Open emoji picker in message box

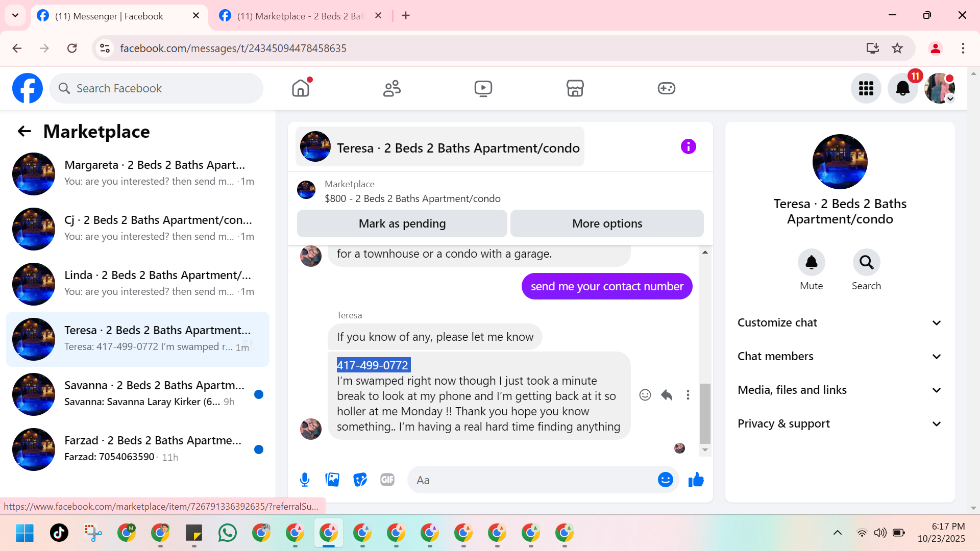pos(665,480)
